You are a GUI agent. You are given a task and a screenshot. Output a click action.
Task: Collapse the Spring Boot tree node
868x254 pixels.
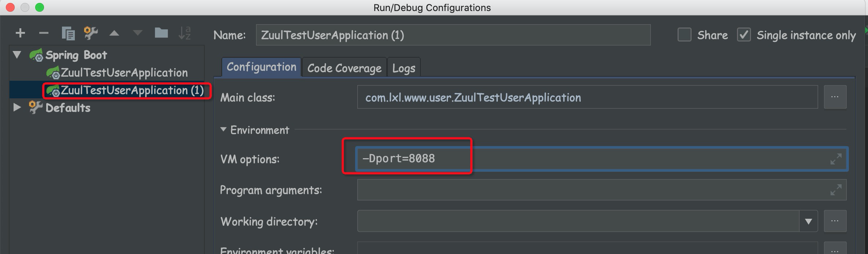coord(17,55)
